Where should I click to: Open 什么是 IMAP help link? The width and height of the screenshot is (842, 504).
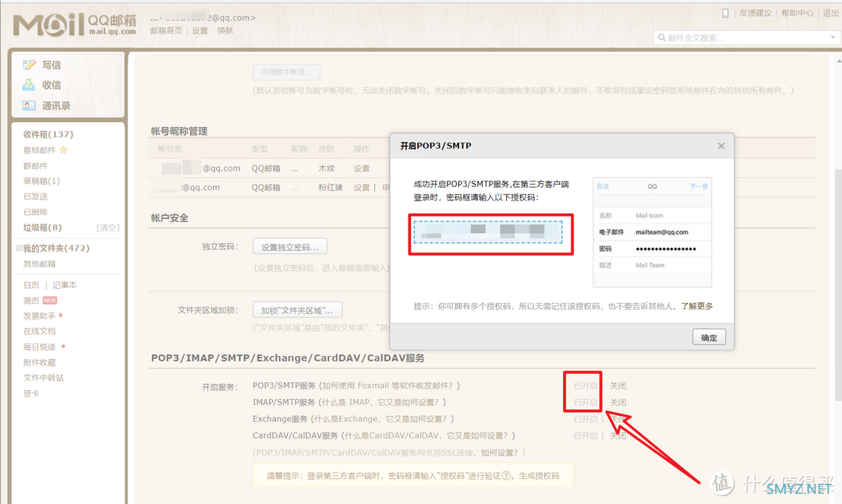click(382, 402)
